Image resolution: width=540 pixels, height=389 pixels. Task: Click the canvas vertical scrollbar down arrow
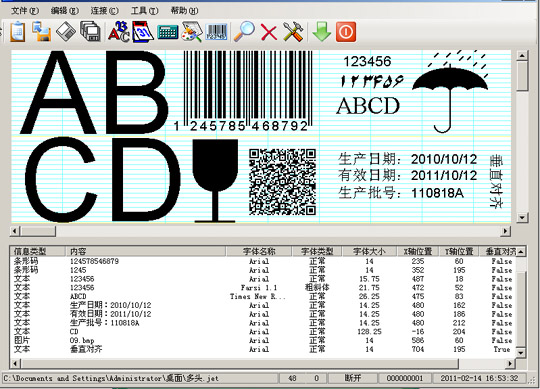pyautogui.click(x=522, y=217)
